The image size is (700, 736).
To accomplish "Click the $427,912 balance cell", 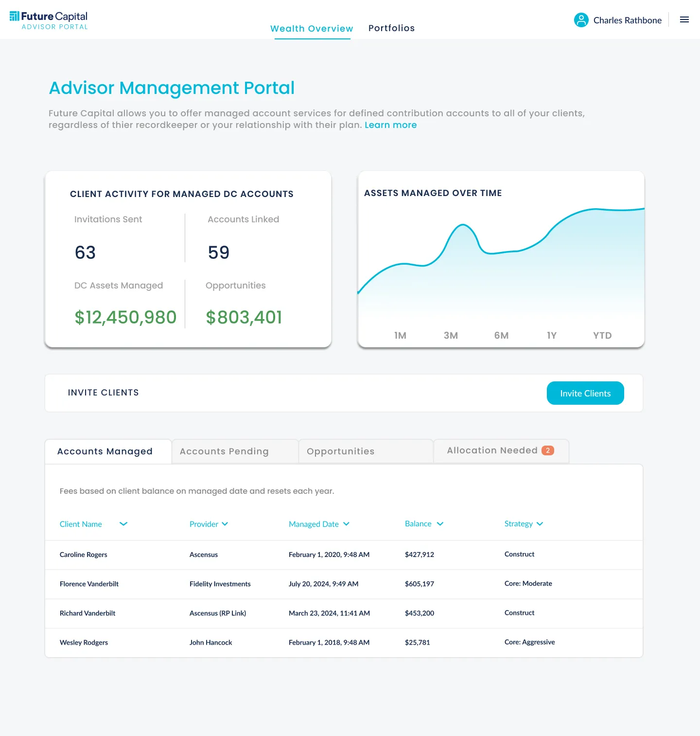I will click(x=420, y=555).
